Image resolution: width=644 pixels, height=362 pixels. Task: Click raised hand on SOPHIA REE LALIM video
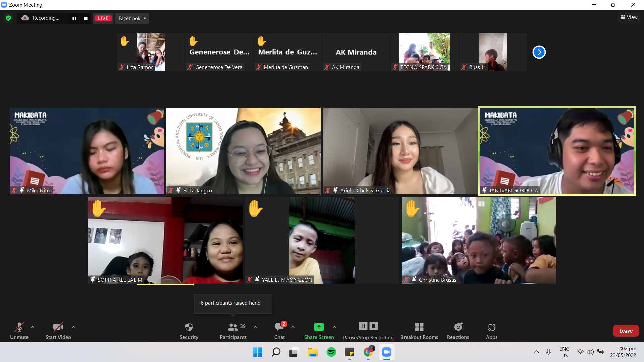(x=99, y=208)
